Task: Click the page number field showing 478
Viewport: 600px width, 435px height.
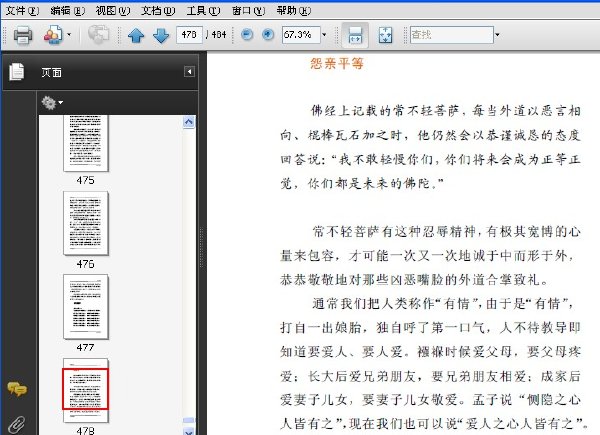Action: (x=189, y=35)
